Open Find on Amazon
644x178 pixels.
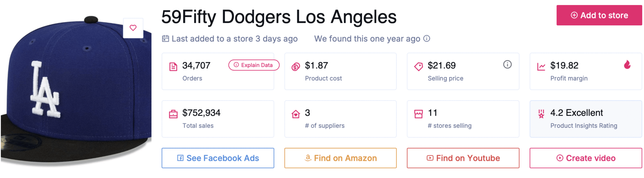click(x=340, y=158)
